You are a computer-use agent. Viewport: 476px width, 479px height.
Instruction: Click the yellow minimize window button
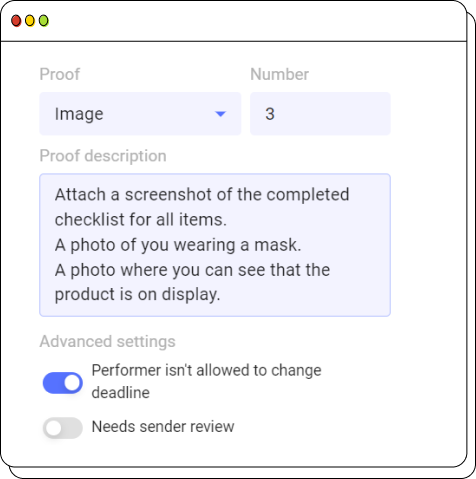(x=30, y=21)
